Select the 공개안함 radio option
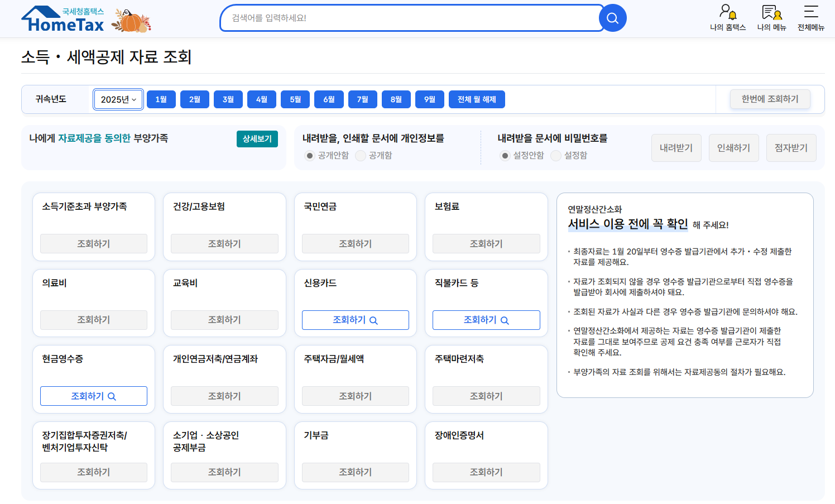 point(309,156)
